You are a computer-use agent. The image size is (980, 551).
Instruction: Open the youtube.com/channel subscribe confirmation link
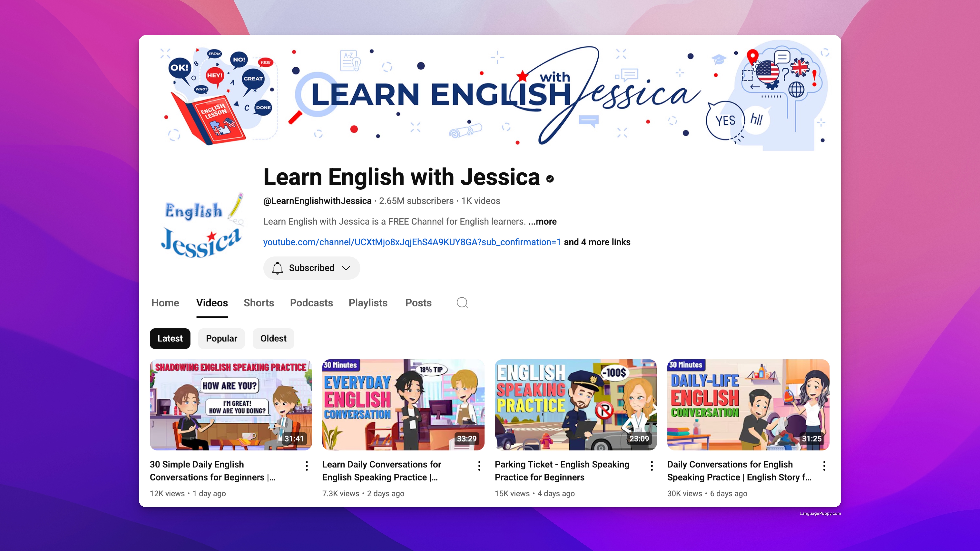[x=412, y=242]
